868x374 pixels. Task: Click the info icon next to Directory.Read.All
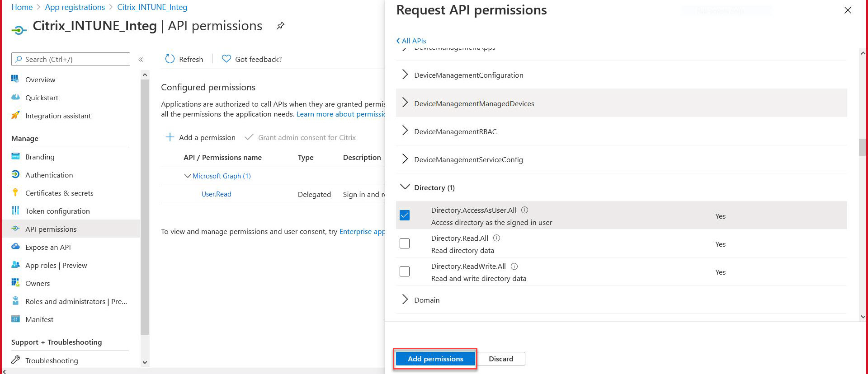coord(496,238)
